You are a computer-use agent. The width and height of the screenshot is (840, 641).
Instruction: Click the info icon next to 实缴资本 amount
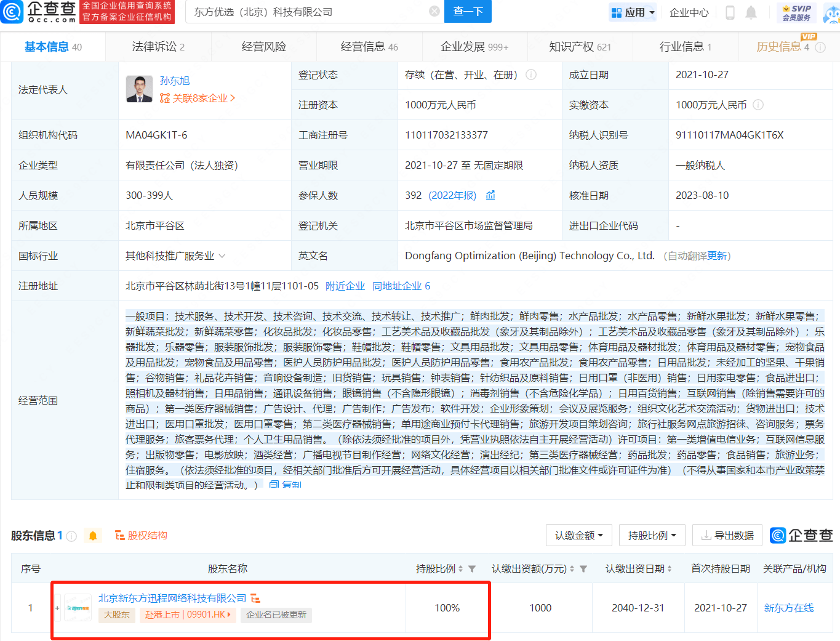[758, 105]
